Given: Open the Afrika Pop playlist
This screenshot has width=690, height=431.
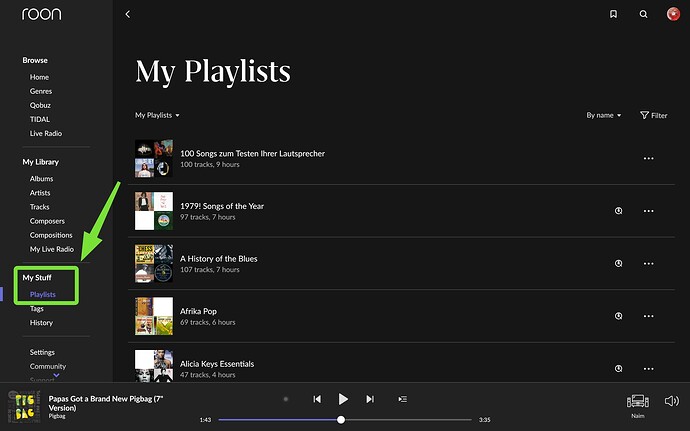Looking at the screenshot, I should click(198, 311).
